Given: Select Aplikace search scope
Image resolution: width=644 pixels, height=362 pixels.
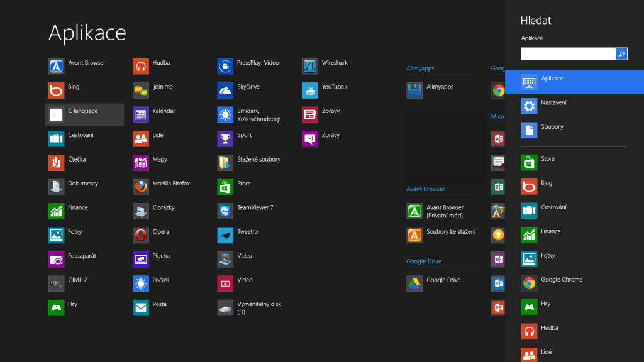Looking at the screenshot, I should click(575, 82).
